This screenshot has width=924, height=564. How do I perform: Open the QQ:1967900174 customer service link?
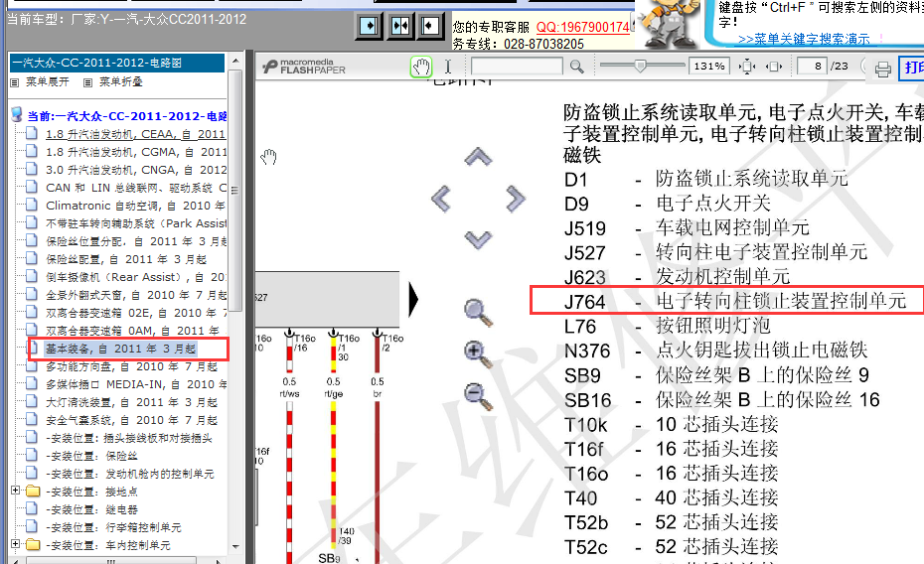pos(583,27)
